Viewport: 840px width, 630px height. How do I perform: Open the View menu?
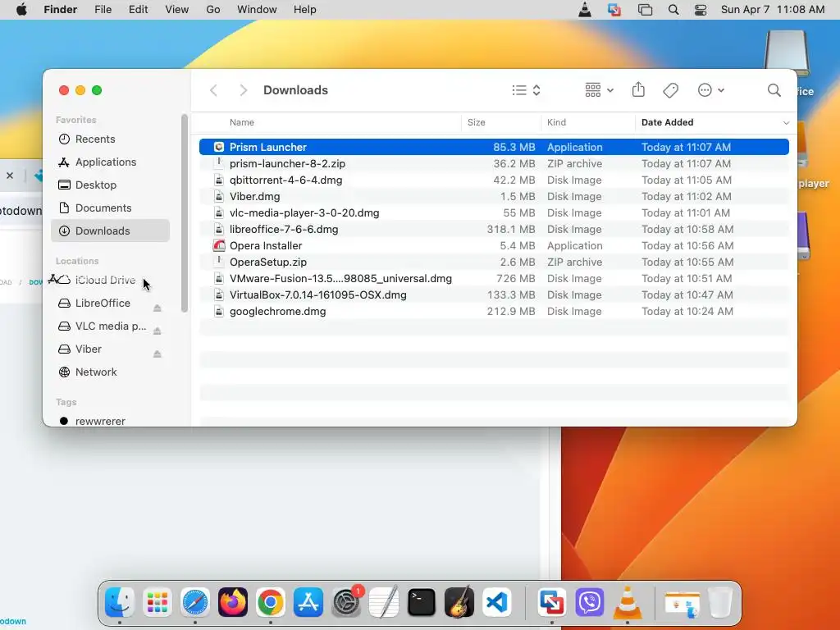pos(177,10)
